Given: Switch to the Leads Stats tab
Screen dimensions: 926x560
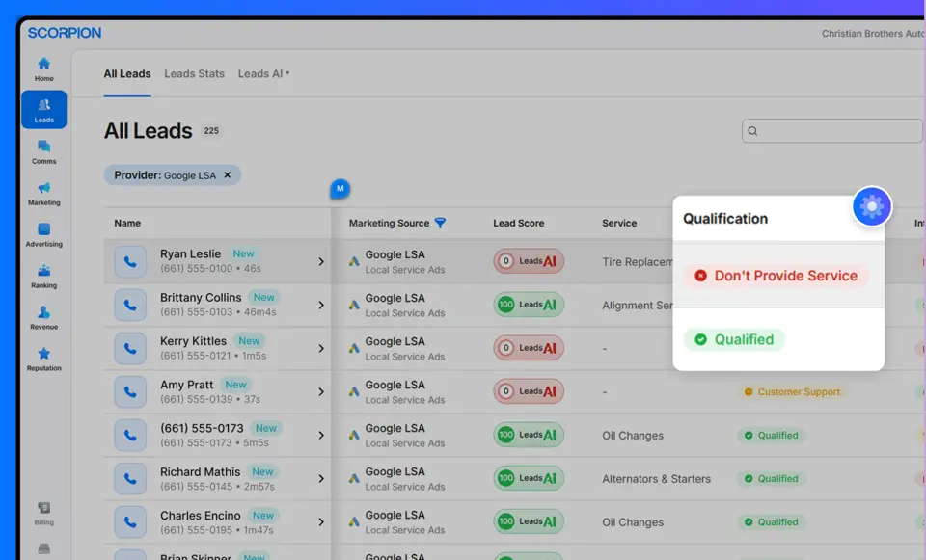Looking at the screenshot, I should click(x=194, y=73).
